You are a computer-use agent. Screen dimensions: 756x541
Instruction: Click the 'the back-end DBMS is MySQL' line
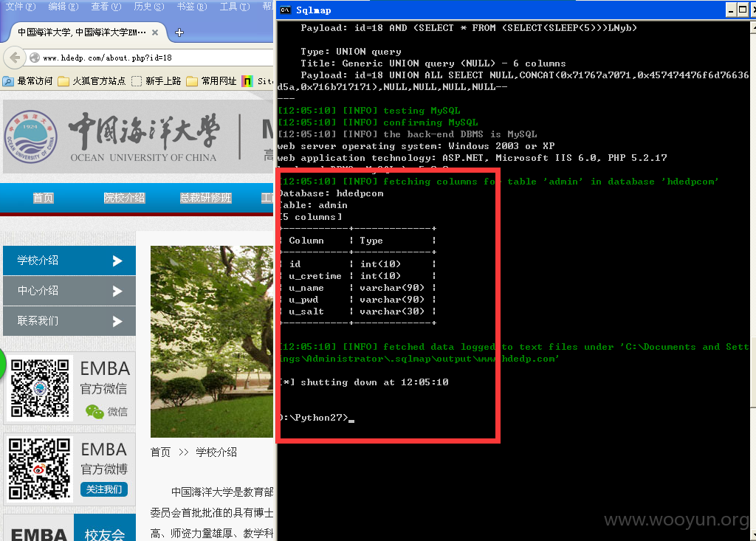coord(408,134)
